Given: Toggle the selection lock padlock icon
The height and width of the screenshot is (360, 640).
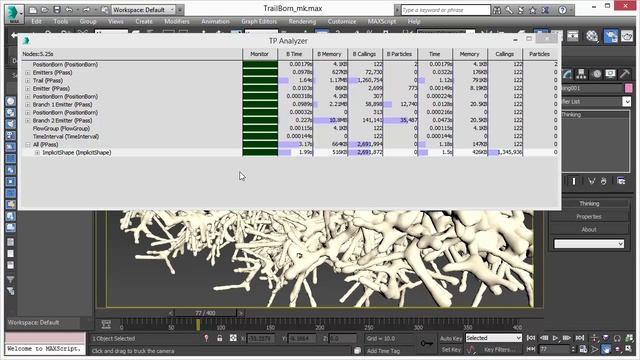Looking at the screenshot, I should coord(220,338).
